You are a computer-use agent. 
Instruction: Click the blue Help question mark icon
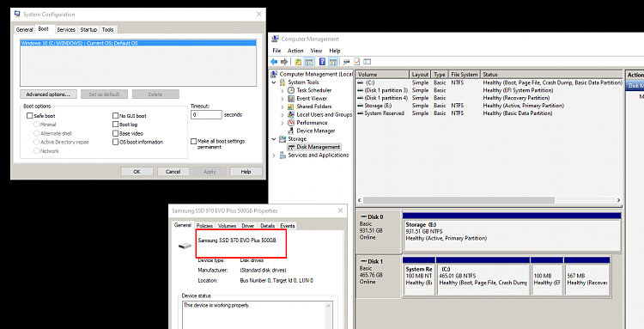[x=322, y=62]
